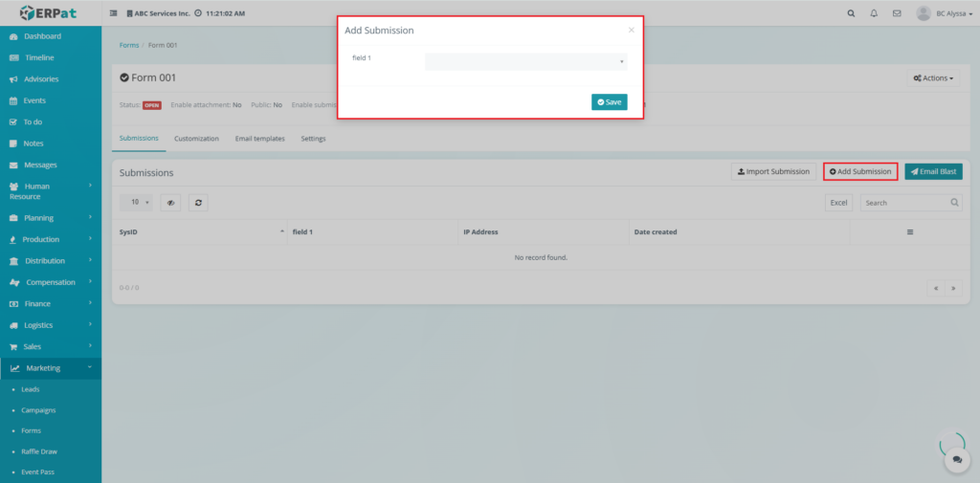Expand Logistics menu
The width and height of the screenshot is (980, 483).
(51, 325)
